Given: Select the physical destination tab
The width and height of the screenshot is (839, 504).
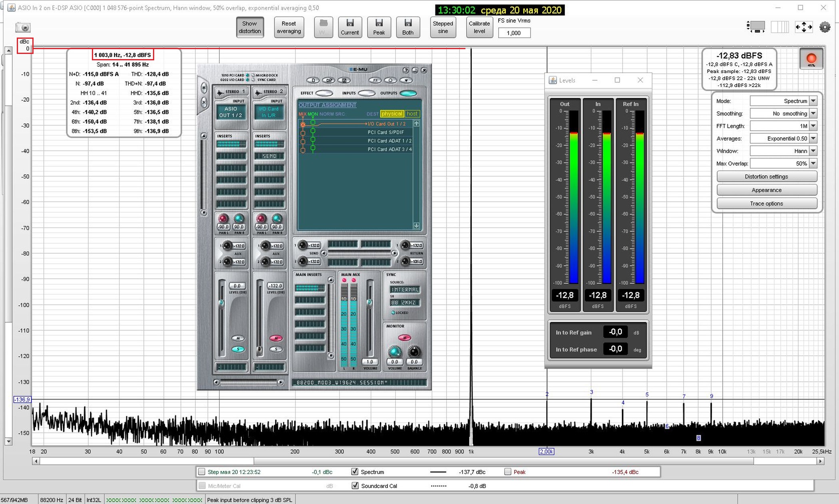Looking at the screenshot, I should pyautogui.click(x=392, y=114).
